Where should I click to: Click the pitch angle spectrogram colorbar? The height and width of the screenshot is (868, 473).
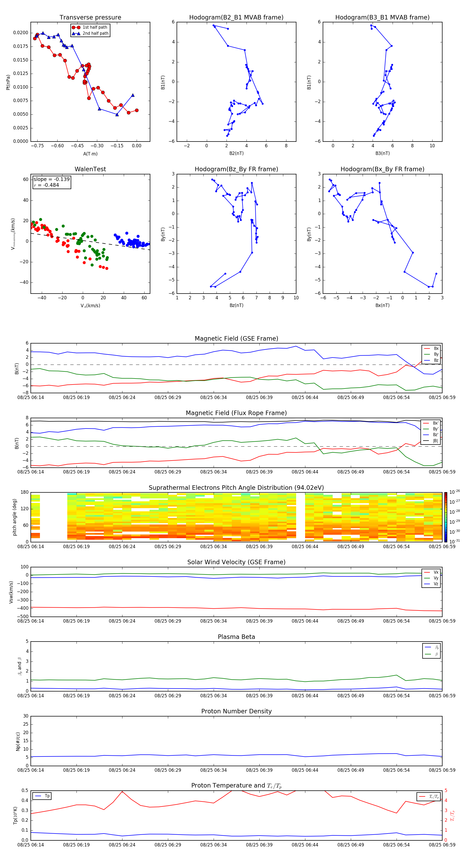[446, 517]
